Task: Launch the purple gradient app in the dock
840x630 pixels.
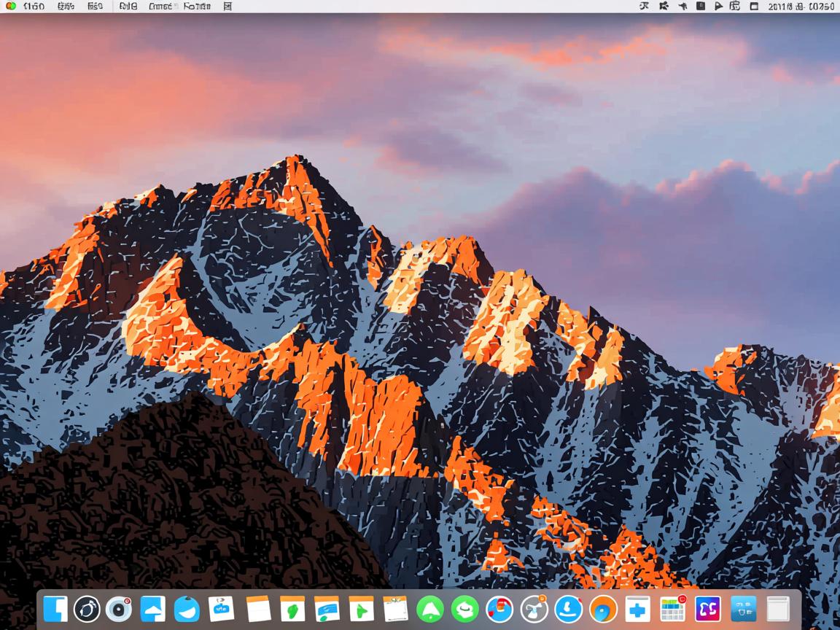Action: point(707,609)
